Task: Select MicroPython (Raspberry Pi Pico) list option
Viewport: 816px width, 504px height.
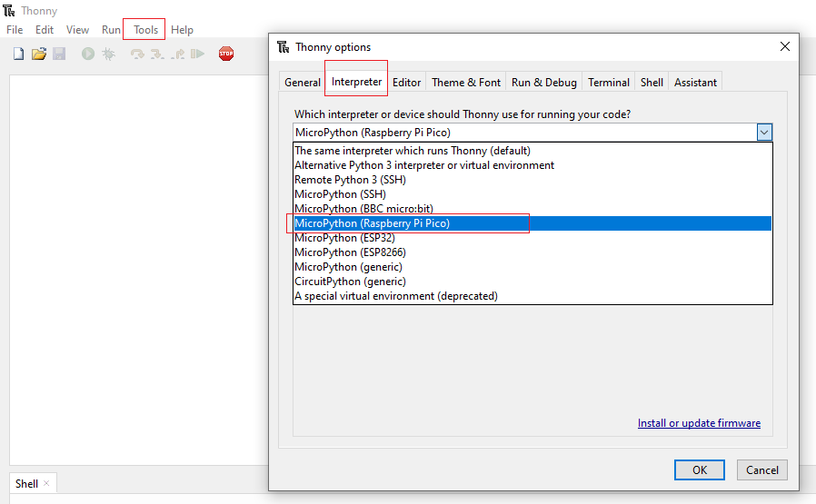Action: [532, 223]
